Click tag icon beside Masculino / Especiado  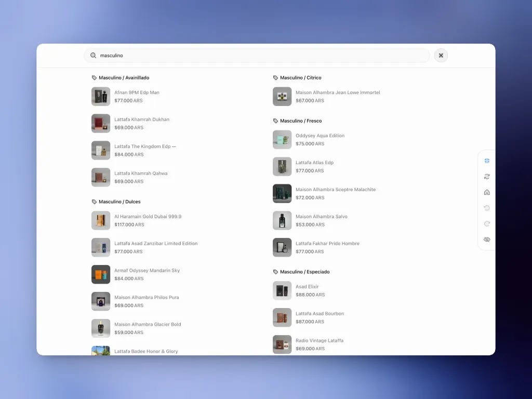(x=275, y=272)
